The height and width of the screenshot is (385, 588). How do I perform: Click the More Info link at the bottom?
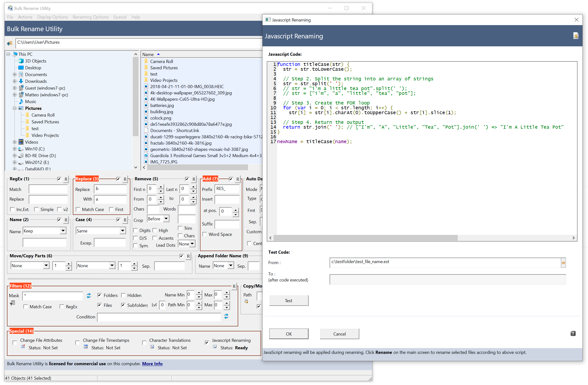tap(152, 364)
